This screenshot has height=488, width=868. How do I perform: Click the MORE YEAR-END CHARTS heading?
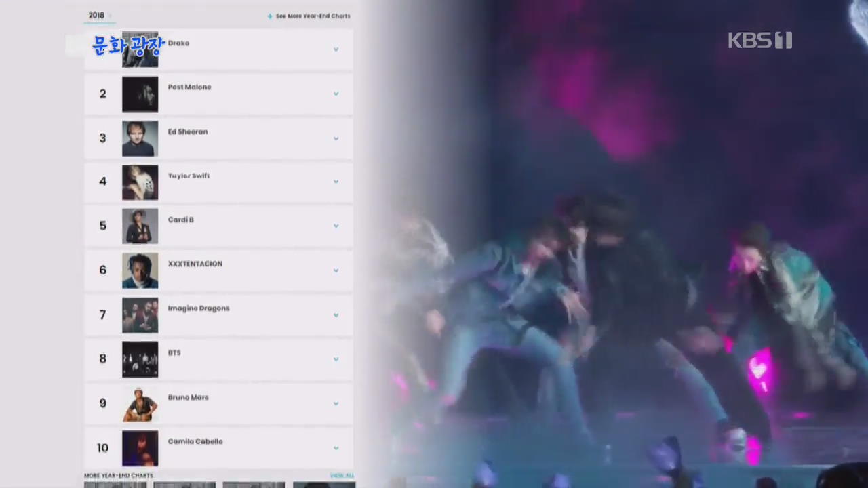coord(119,476)
